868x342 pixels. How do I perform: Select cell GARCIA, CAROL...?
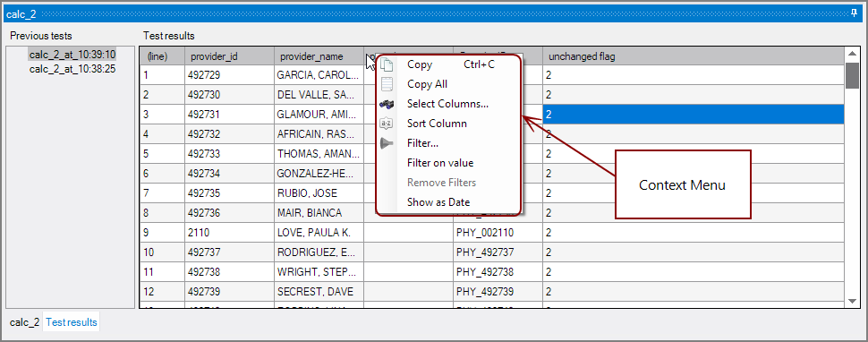click(319, 76)
